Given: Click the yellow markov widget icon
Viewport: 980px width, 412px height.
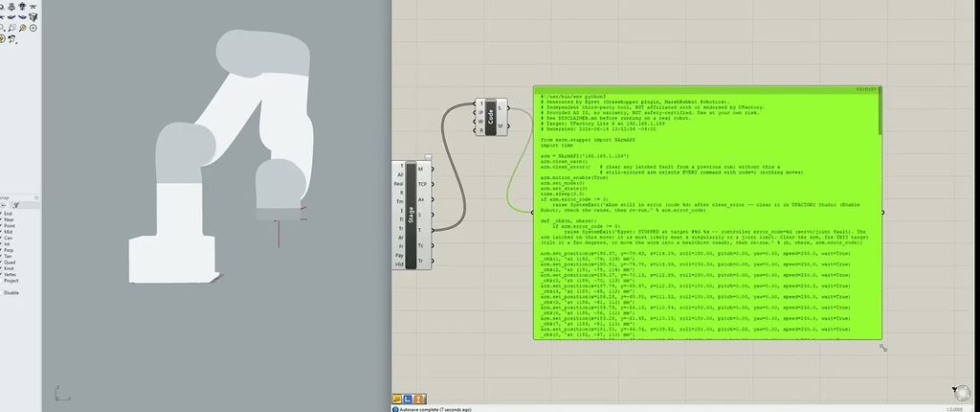Looking at the screenshot, I should point(397,399).
